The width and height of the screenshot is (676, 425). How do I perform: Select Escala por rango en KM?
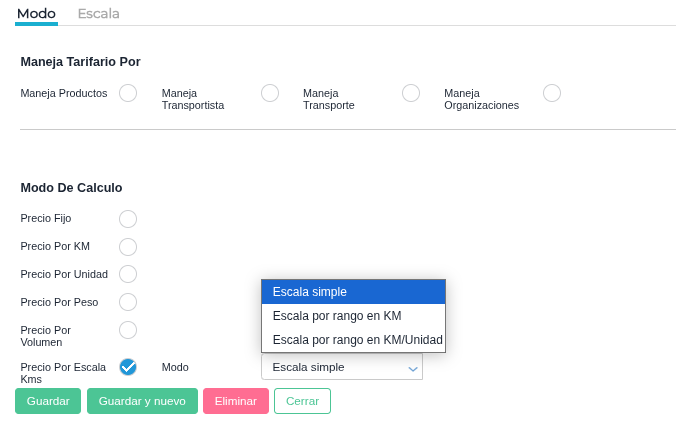353,316
